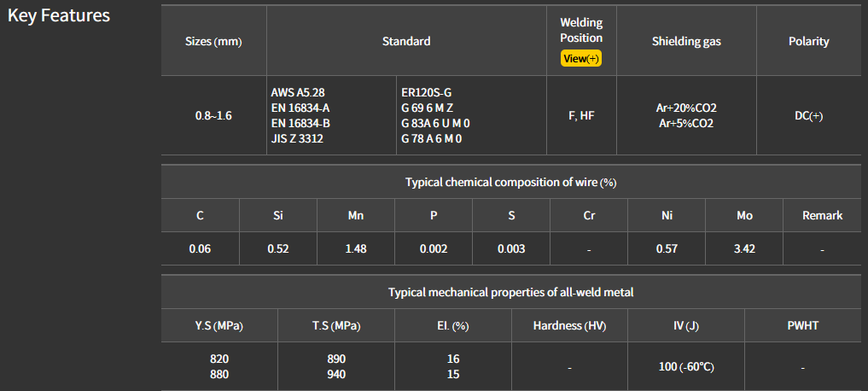Click the ER120S-G classification text

(x=426, y=92)
